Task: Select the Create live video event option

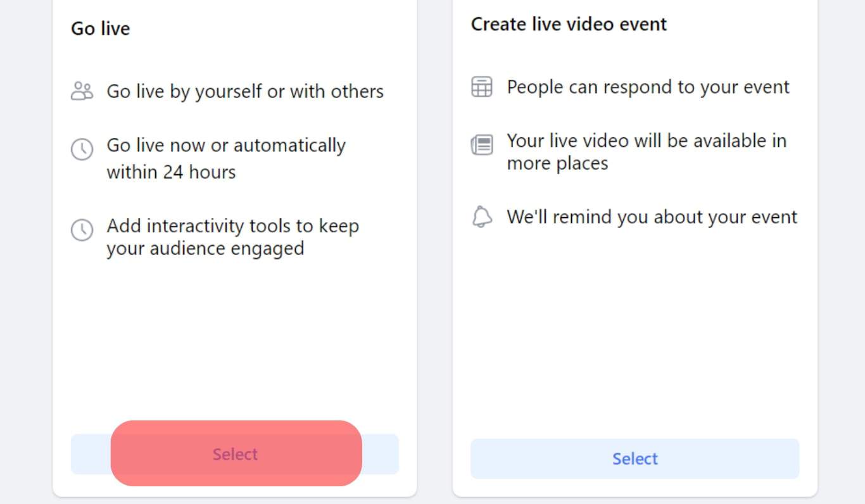Action: click(x=635, y=458)
